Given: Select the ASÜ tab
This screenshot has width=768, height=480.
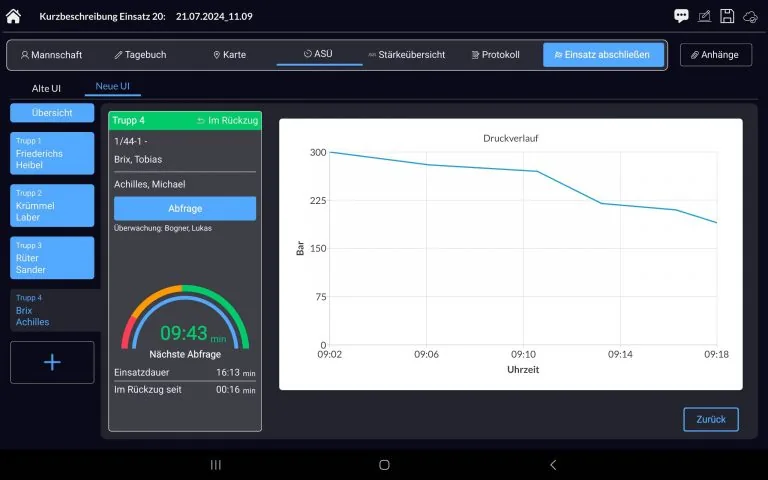Looking at the screenshot, I should [x=318, y=54].
